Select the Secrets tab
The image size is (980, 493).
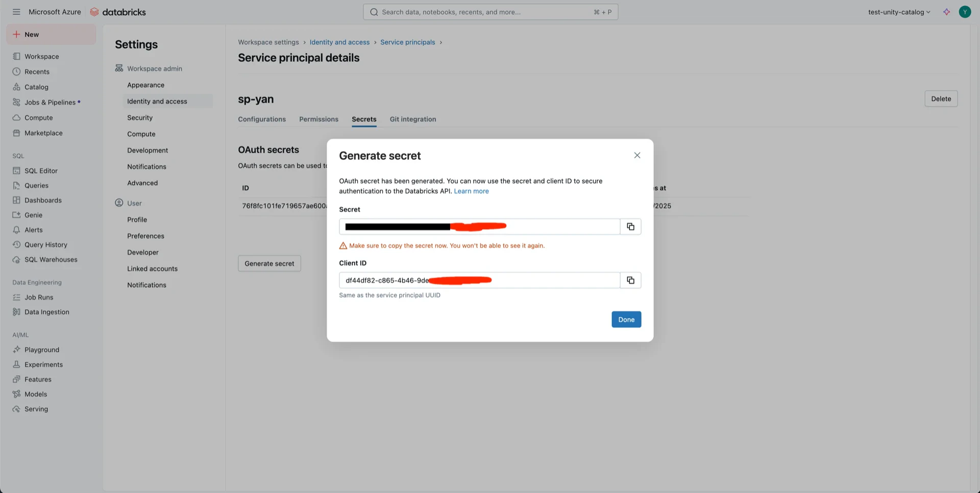pyautogui.click(x=364, y=119)
